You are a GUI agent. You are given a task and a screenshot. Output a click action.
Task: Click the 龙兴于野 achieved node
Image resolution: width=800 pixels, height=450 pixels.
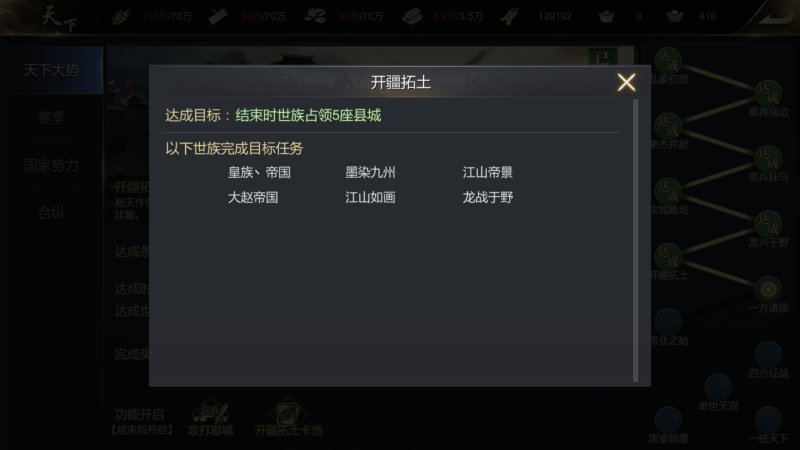tap(768, 224)
